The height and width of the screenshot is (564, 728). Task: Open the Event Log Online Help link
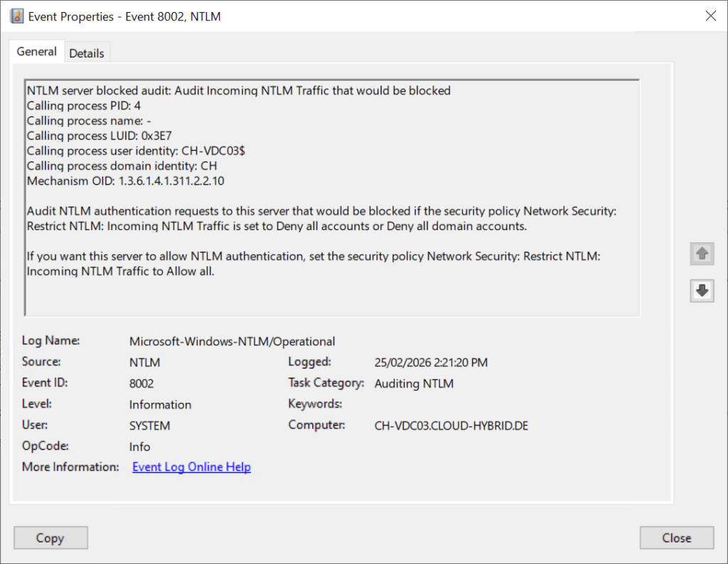click(191, 467)
